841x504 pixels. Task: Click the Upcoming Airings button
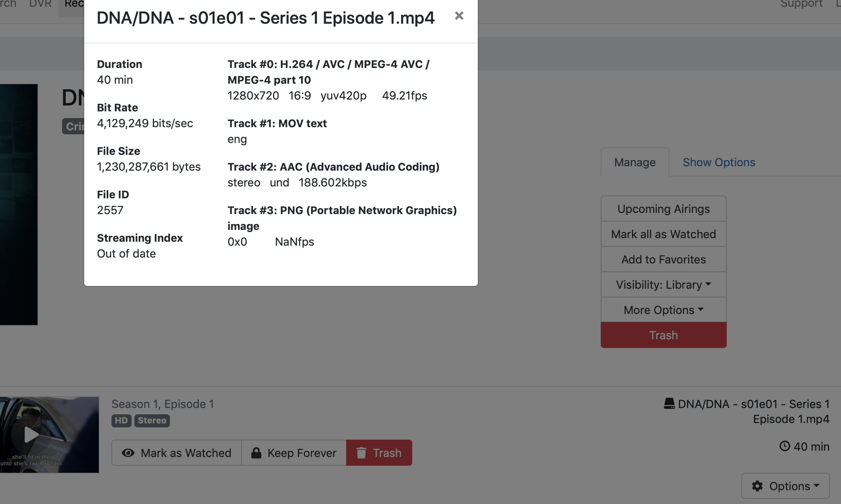point(664,209)
